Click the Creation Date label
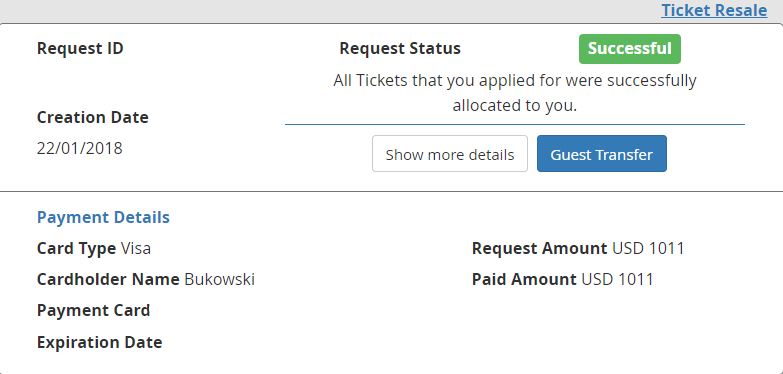Image resolution: width=783 pixels, height=374 pixels. [x=92, y=117]
